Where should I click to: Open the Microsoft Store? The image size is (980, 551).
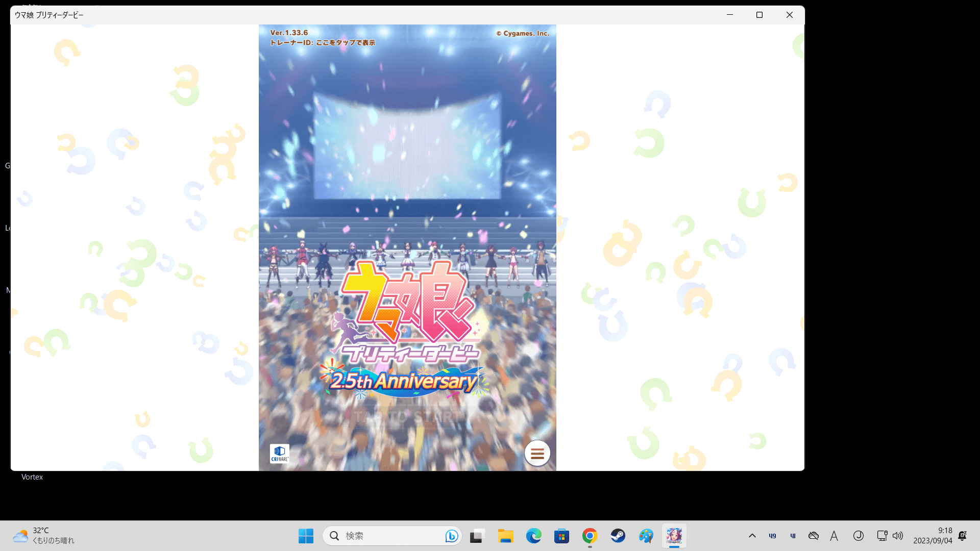[562, 536]
